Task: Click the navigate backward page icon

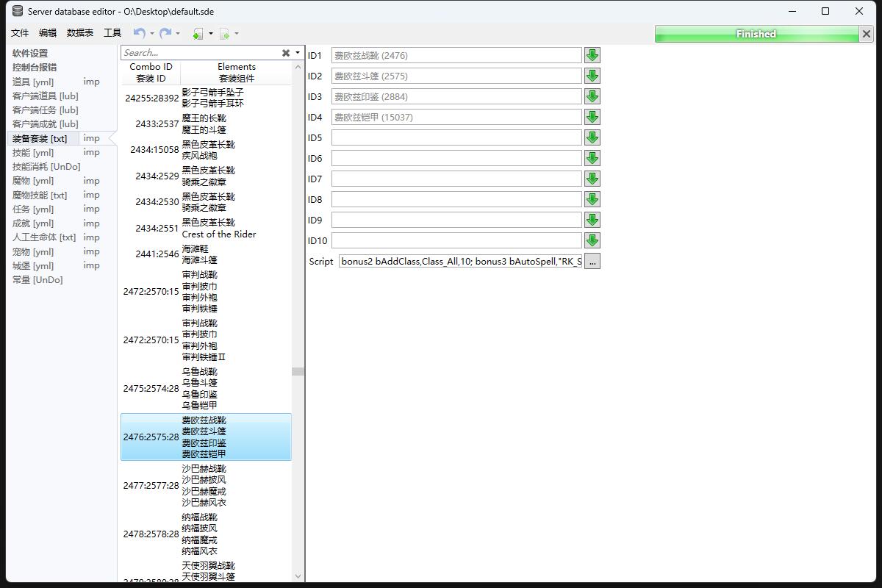Action: coord(198,34)
